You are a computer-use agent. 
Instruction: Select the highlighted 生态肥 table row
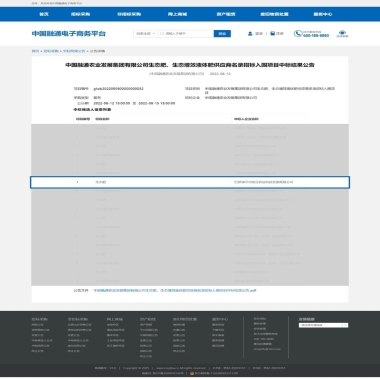coord(190,182)
